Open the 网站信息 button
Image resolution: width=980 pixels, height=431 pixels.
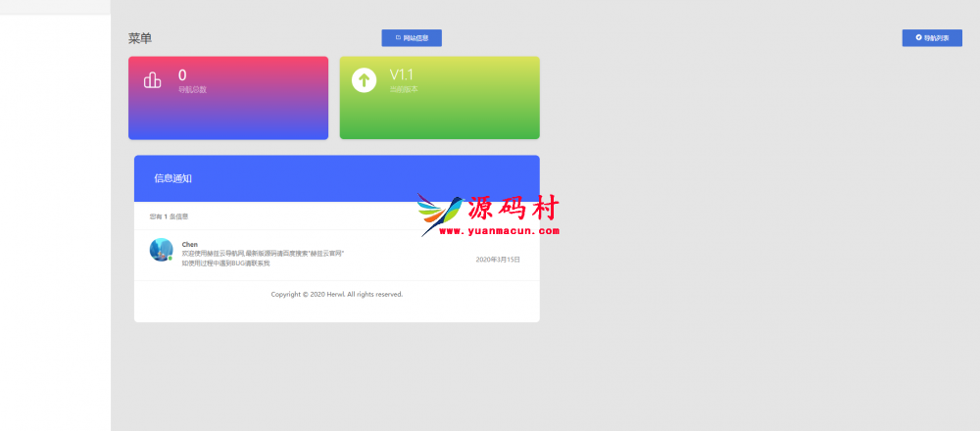coord(412,38)
